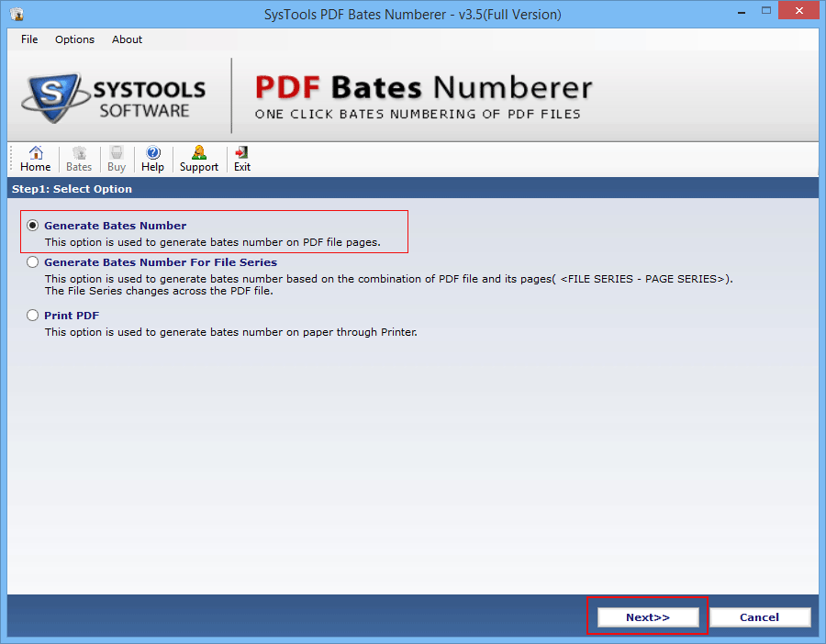Image resolution: width=826 pixels, height=644 pixels.
Task: Open the Support toolbar icon
Action: pyautogui.click(x=199, y=159)
